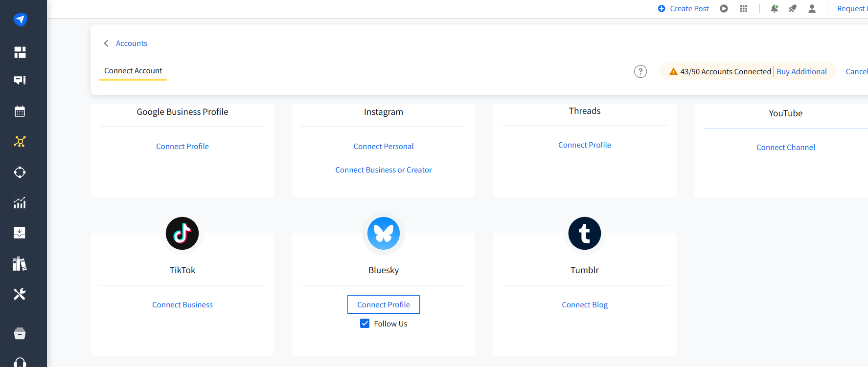Click Create Post in the top bar
Screen dimensions: 868x367
[684, 9]
